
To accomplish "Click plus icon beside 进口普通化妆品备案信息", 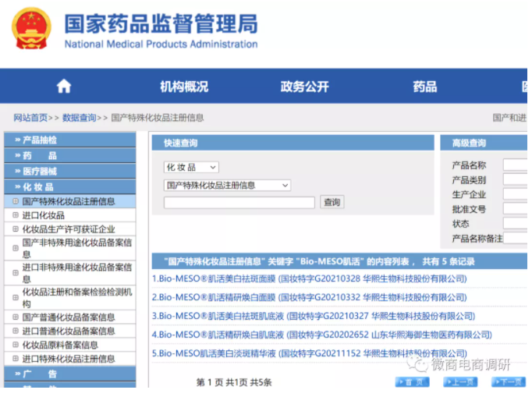I will pyautogui.click(x=15, y=331).
